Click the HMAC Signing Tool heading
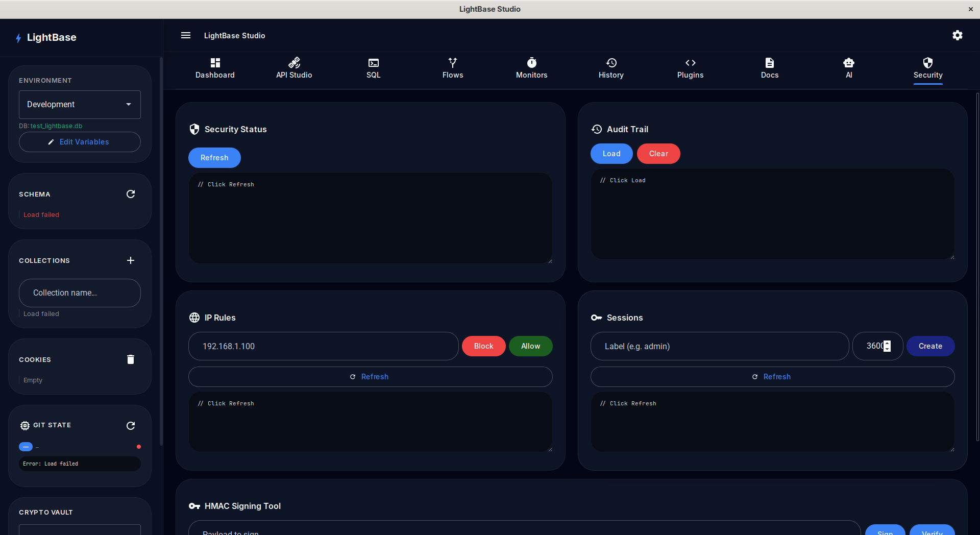980x535 pixels. 242,506
